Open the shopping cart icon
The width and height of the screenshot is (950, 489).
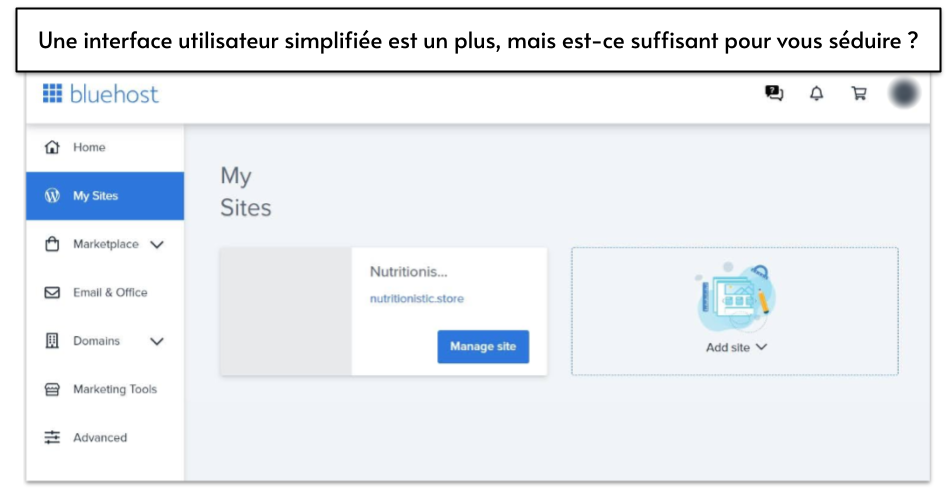[x=859, y=94]
